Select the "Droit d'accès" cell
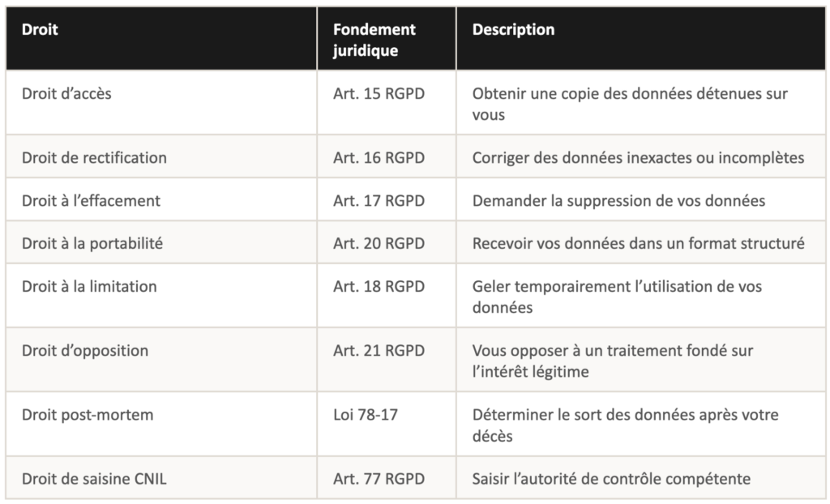This screenshot has width=830, height=504. (x=67, y=94)
